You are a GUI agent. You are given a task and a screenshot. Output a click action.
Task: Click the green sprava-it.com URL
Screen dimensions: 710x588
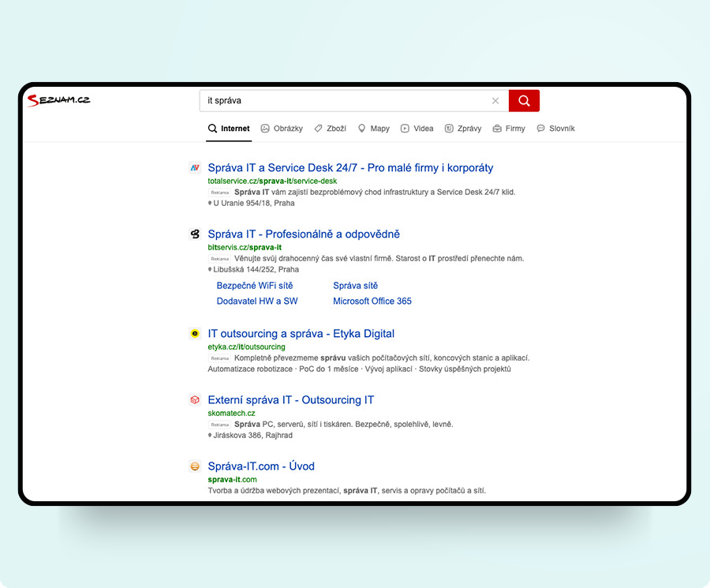coord(232,479)
